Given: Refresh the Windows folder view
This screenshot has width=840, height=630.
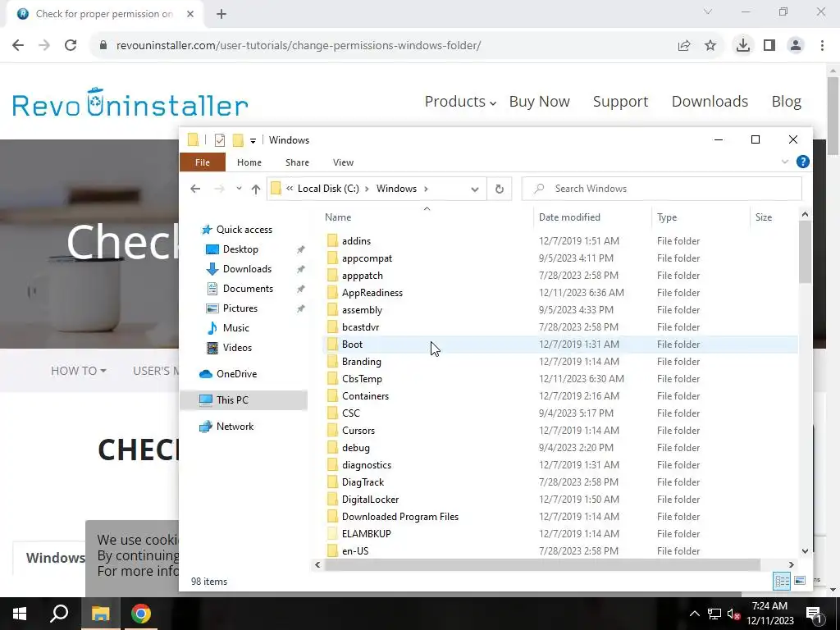Looking at the screenshot, I should 500,189.
